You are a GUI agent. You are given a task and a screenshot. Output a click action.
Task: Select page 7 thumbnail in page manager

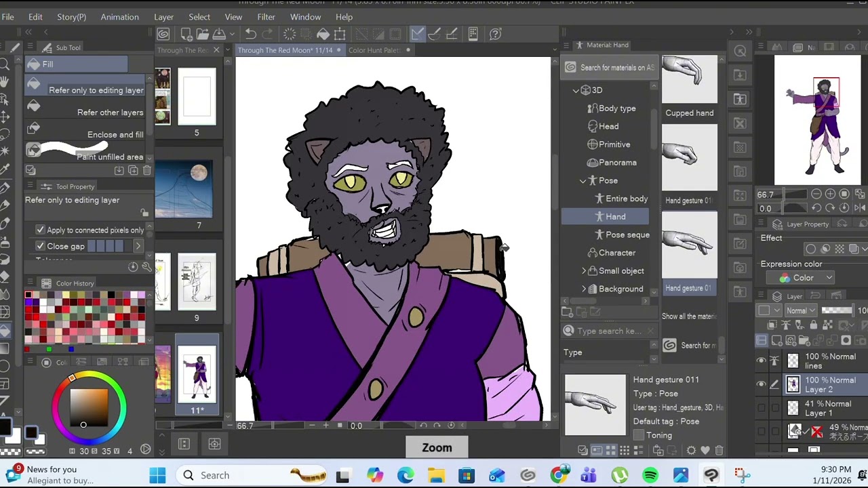pos(184,189)
